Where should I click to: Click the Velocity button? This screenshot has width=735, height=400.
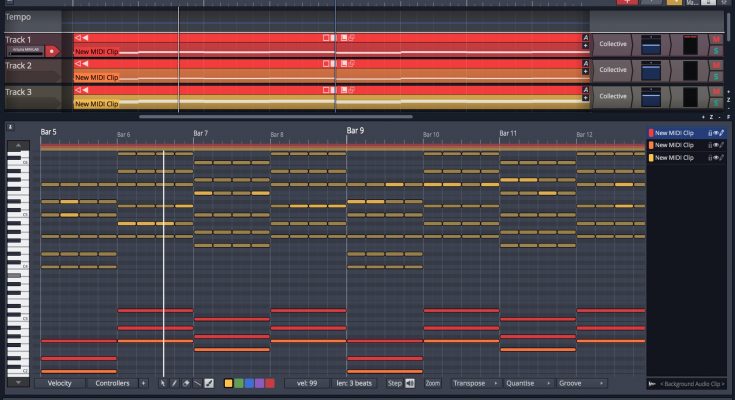(x=59, y=383)
